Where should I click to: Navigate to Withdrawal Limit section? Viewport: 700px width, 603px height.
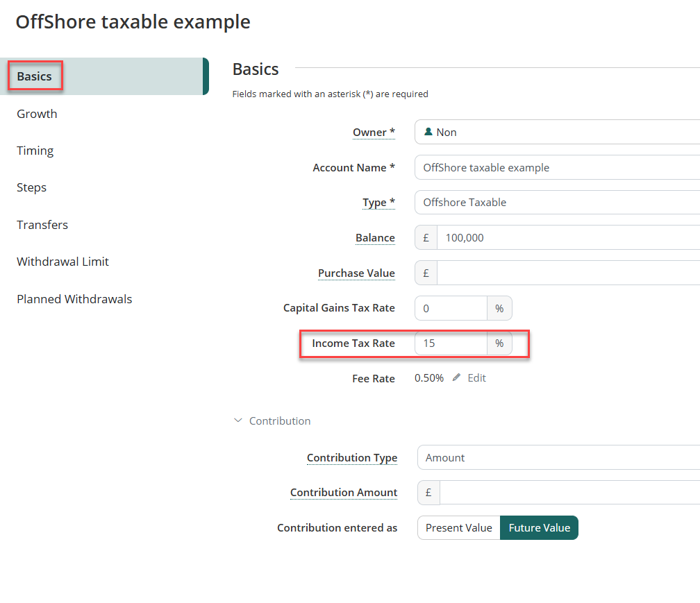click(63, 262)
